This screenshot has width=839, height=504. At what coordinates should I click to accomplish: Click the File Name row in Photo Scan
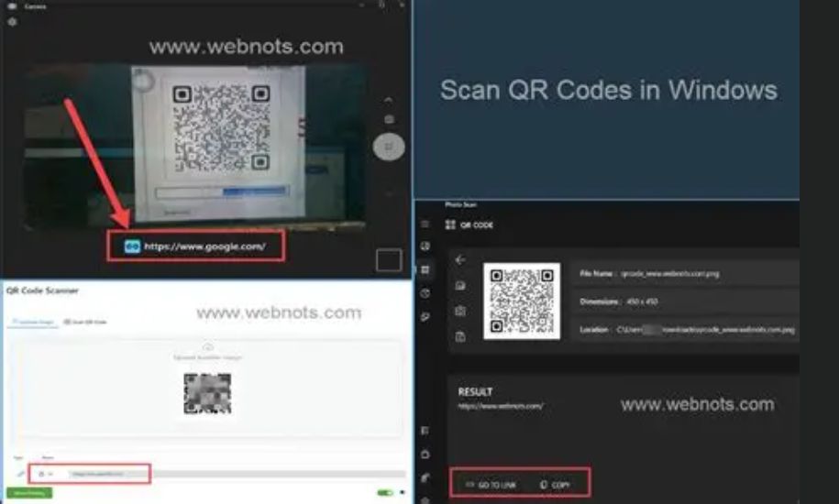point(685,274)
